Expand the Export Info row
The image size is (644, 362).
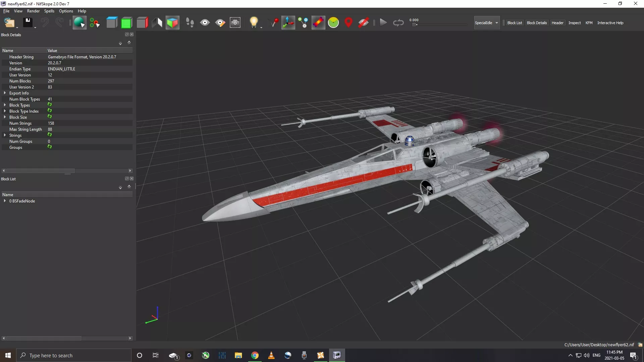coord(5,93)
